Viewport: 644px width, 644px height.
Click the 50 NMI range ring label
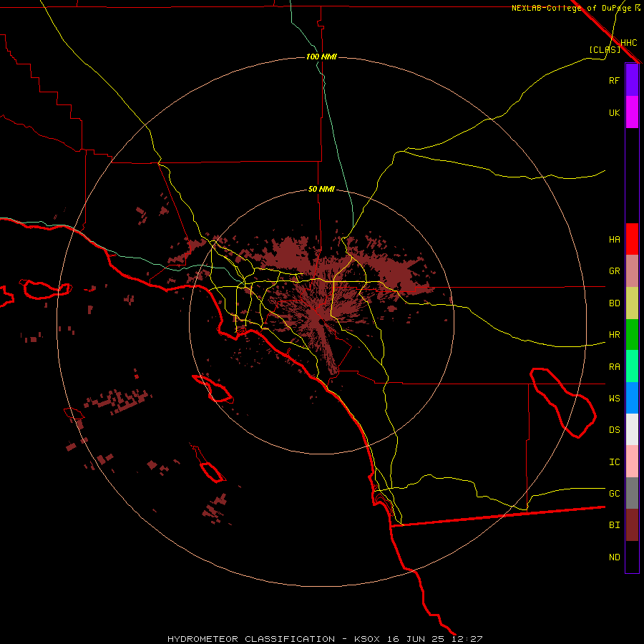(321, 190)
